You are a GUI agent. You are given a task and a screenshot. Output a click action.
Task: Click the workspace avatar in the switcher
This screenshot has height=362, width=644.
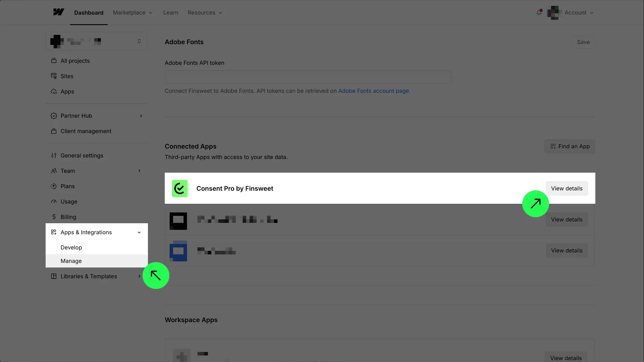pos(57,41)
